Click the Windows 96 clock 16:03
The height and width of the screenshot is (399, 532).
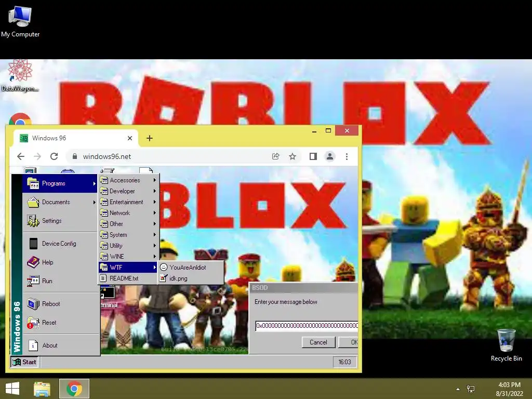coord(345,362)
